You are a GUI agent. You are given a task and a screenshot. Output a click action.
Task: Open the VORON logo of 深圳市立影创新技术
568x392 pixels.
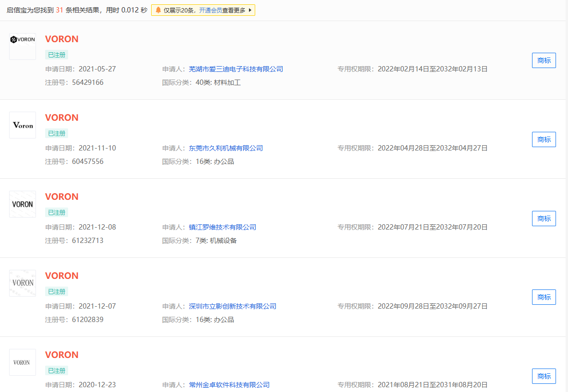point(23,283)
